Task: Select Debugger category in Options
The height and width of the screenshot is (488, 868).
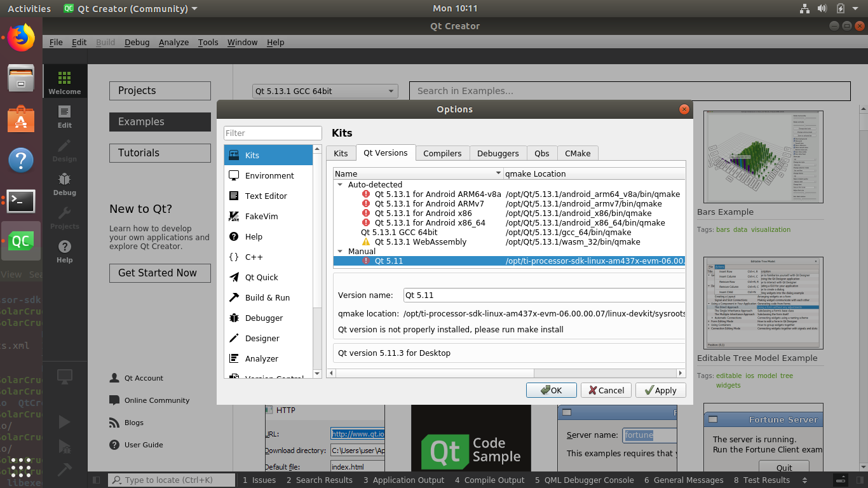Action: click(268, 318)
